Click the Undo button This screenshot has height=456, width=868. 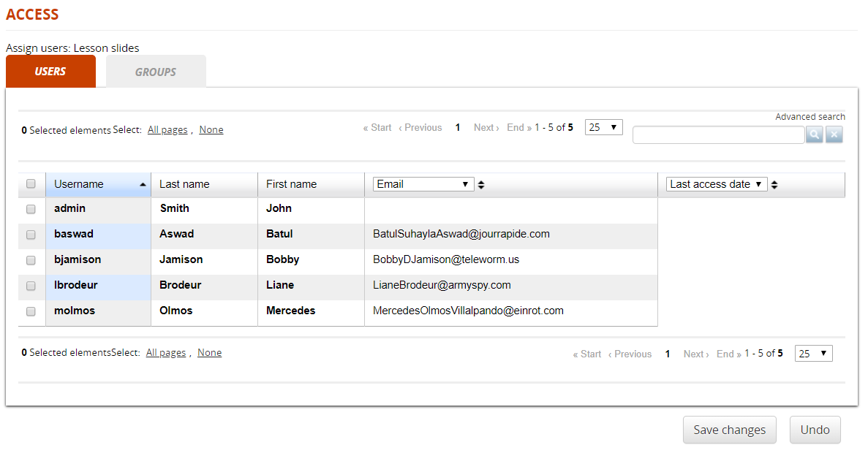815,430
